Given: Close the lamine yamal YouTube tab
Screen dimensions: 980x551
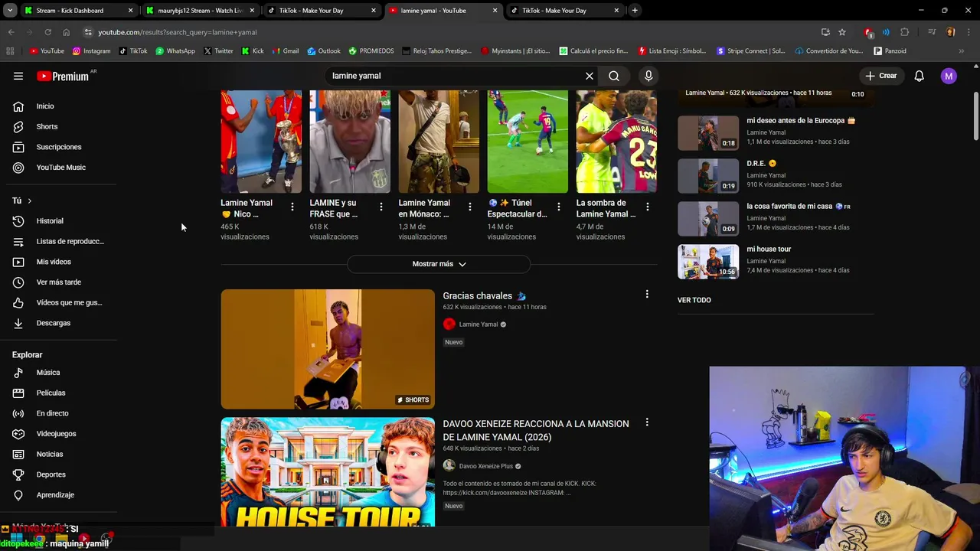Looking at the screenshot, I should point(495,11).
